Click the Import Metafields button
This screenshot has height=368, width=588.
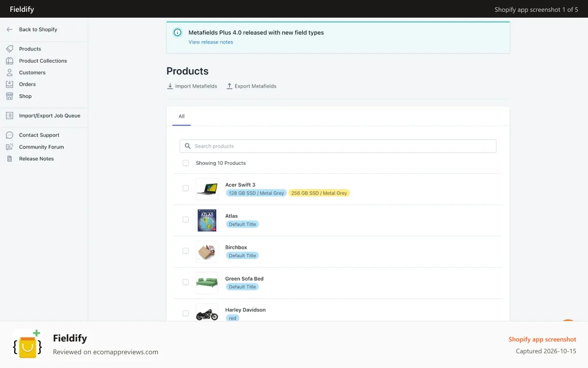(192, 86)
